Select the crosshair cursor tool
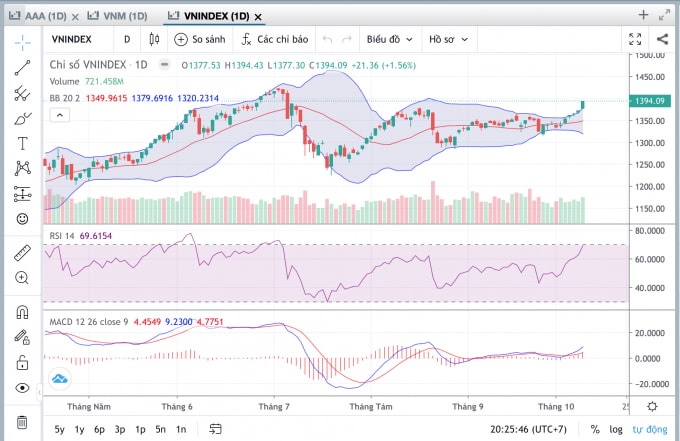 pyautogui.click(x=22, y=42)
